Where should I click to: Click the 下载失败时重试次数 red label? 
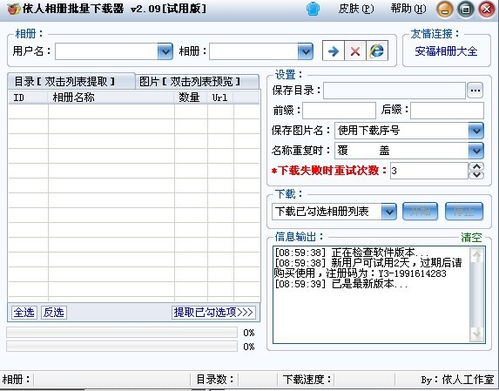pyautogui.click(x=328, y=171)
